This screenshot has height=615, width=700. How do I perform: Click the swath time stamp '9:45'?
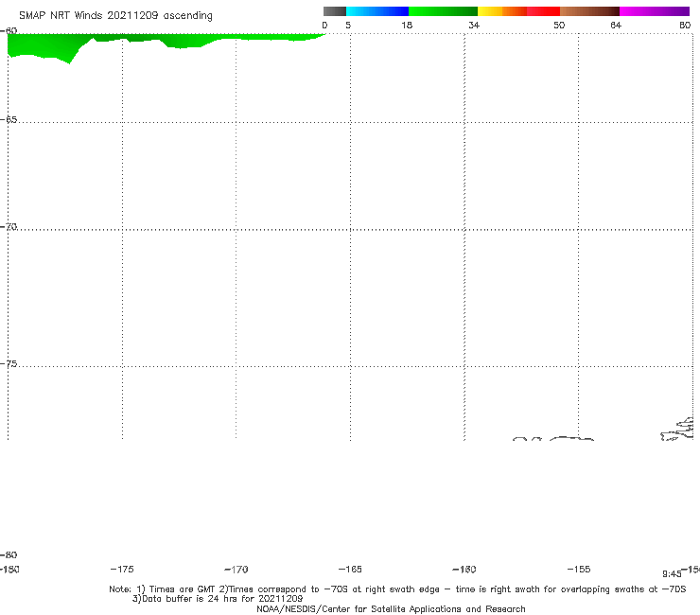tap(672, 574)
